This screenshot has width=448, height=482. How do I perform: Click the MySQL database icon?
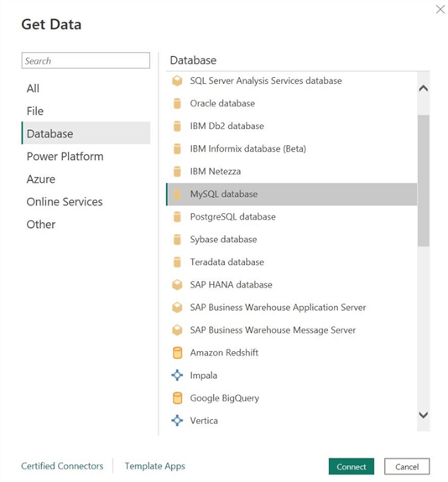coord(177,194)
